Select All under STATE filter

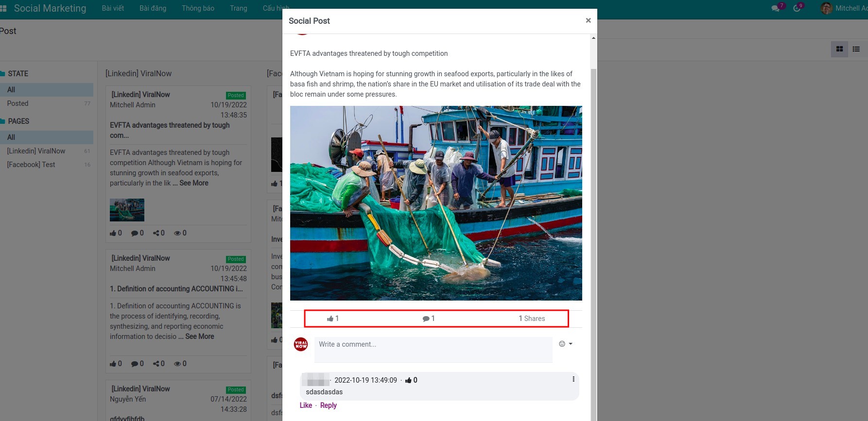click(47, 90)
